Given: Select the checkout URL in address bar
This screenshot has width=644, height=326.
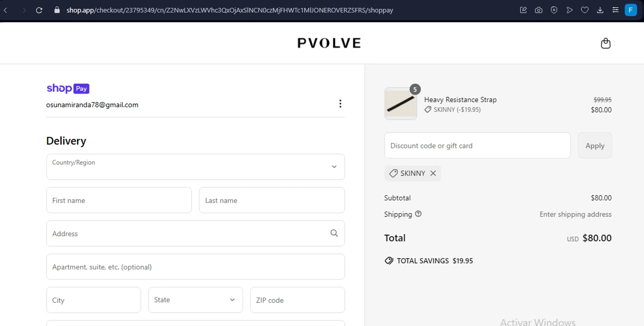Looking at the screenshot, I should (230, 10).
